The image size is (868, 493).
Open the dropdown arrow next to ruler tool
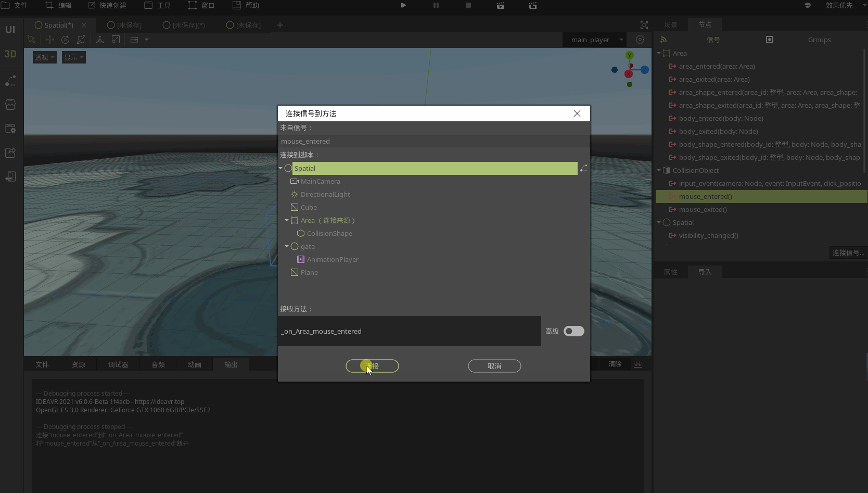[147, 40]
